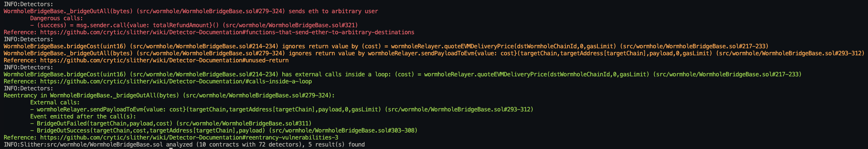Open the reentrancy-vulnerabilities-3 reference URL
Image resolution: width=868 pixels, height=149 pixels.
click(x=189, y=137)
